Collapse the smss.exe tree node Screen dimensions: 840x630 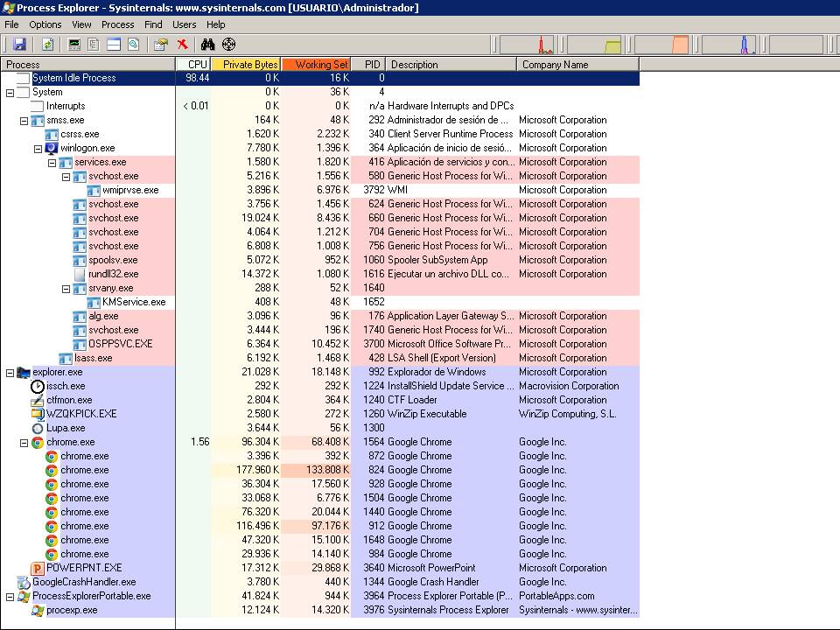point(24,121)
